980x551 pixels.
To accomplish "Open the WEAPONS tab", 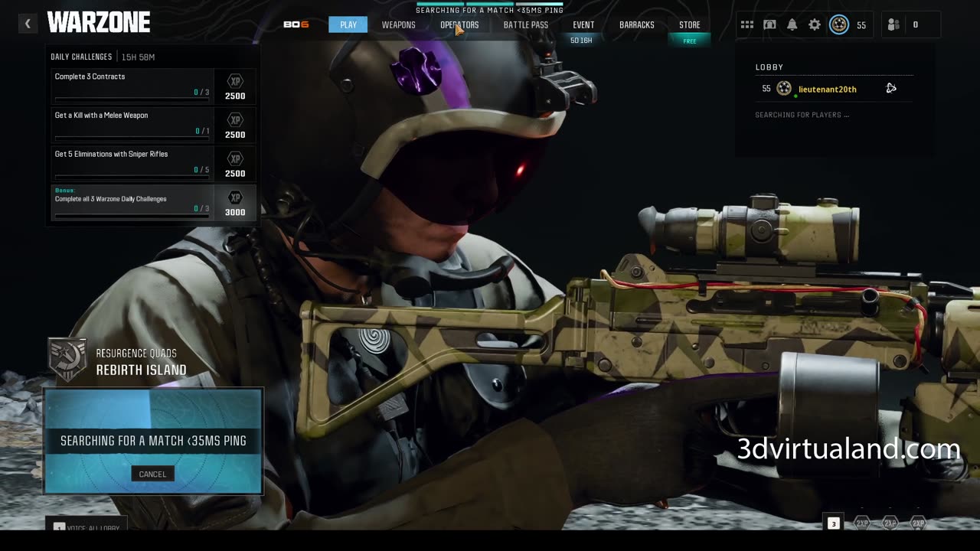I will click(x=399, y=24).
